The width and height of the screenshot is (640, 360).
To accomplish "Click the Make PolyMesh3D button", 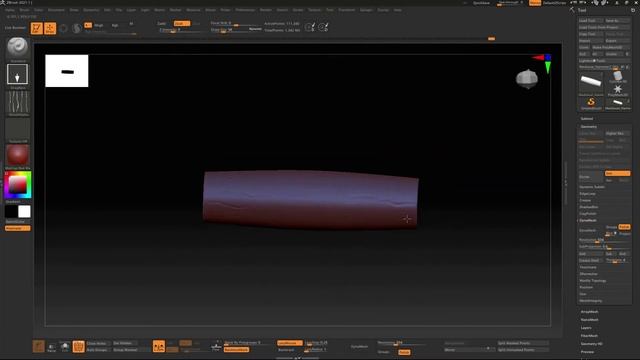I will [610, 47].
